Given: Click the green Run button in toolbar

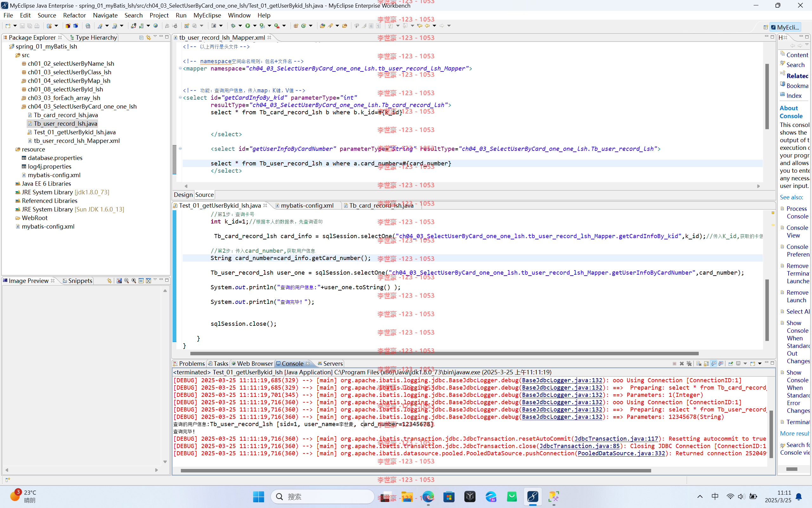Looking at the screenshot, I should tap(248, 26).
